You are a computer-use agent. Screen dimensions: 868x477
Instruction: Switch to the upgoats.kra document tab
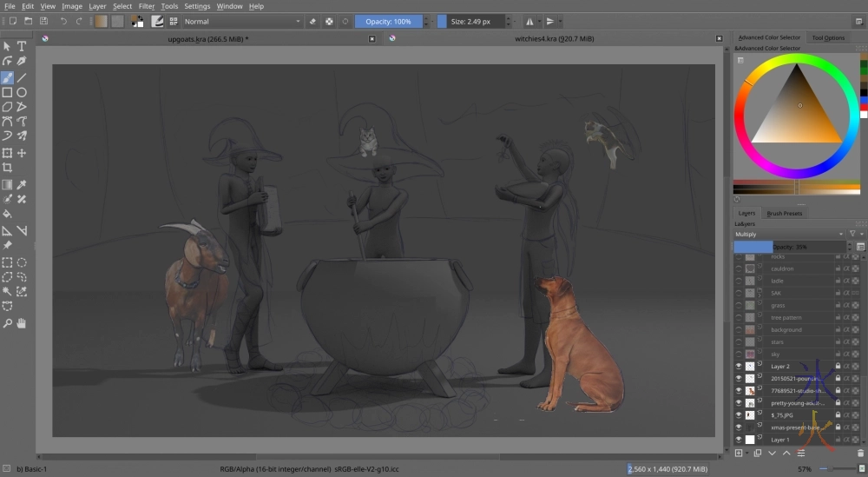208,38
